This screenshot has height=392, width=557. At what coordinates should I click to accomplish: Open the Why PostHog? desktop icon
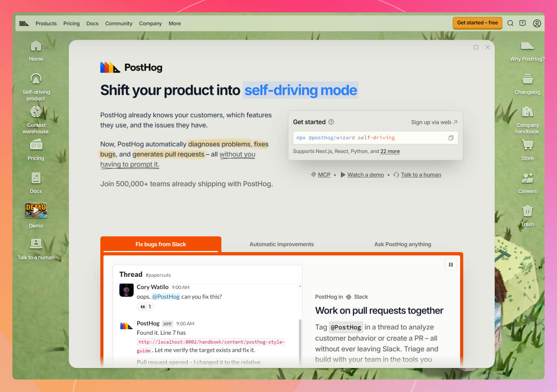(527, 51)
